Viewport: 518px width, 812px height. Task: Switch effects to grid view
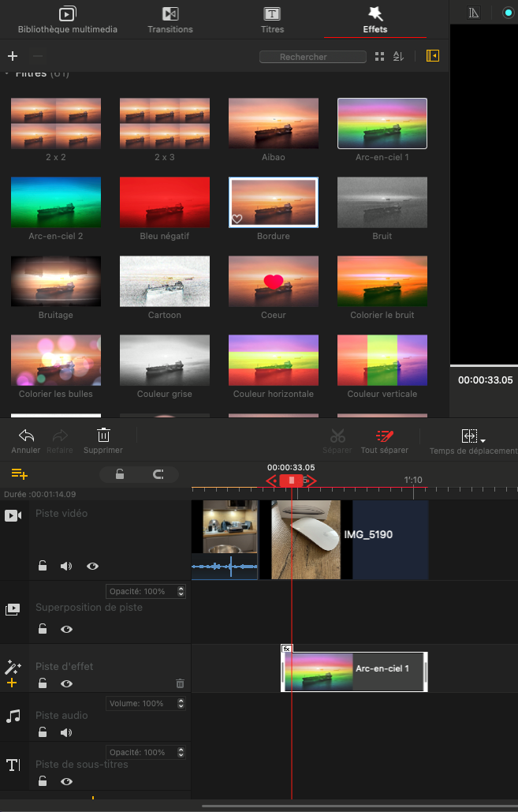coord(379,57)
